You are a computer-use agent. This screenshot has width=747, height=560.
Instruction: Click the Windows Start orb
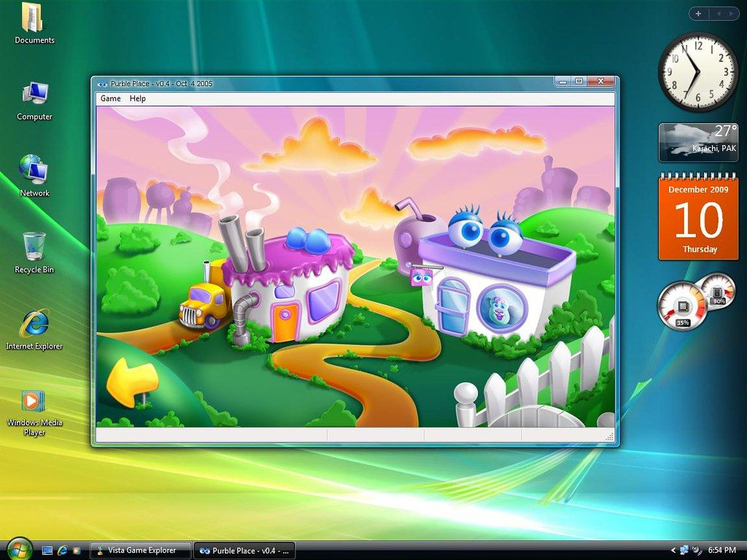tap(19, 548)
